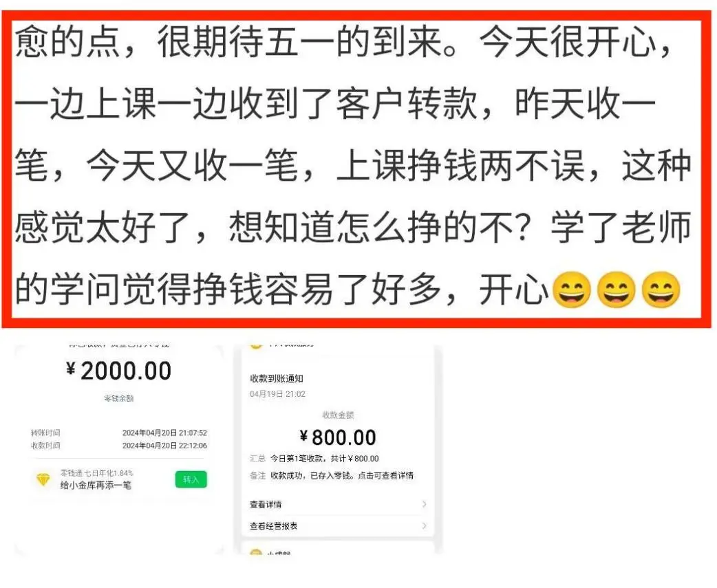Click the 收款时间 timestamp 22:12:06

[164, 446]
